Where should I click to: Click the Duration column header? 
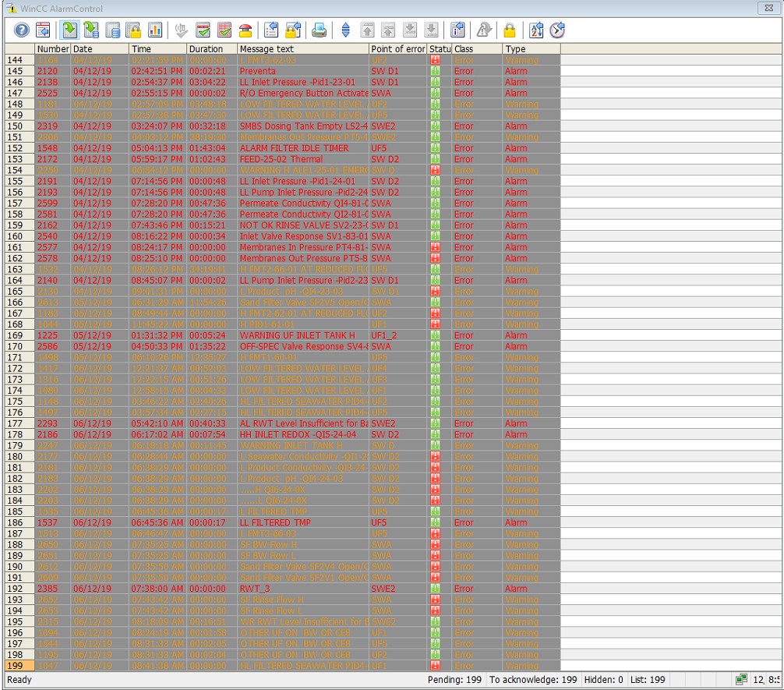click(211, 49)
